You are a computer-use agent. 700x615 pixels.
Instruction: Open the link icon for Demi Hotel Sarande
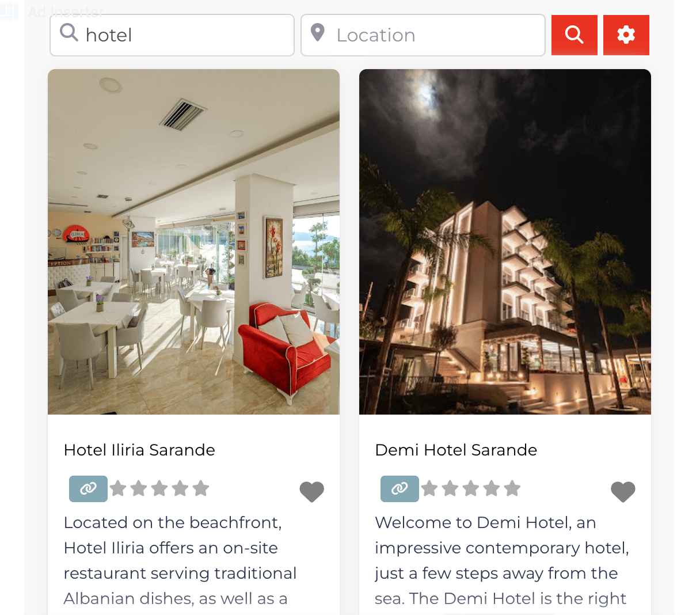tap(400, 489)
